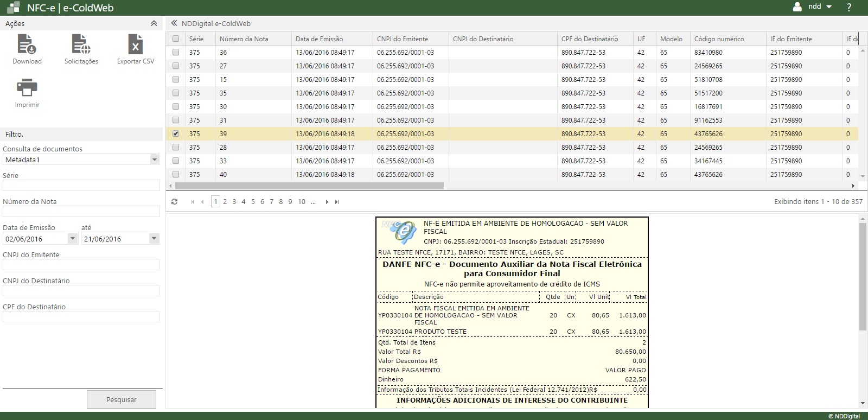Click the grid horizontal scrollbar
Image resolution: width=868 pixels, height=420 pixels.
coord(309,186)
